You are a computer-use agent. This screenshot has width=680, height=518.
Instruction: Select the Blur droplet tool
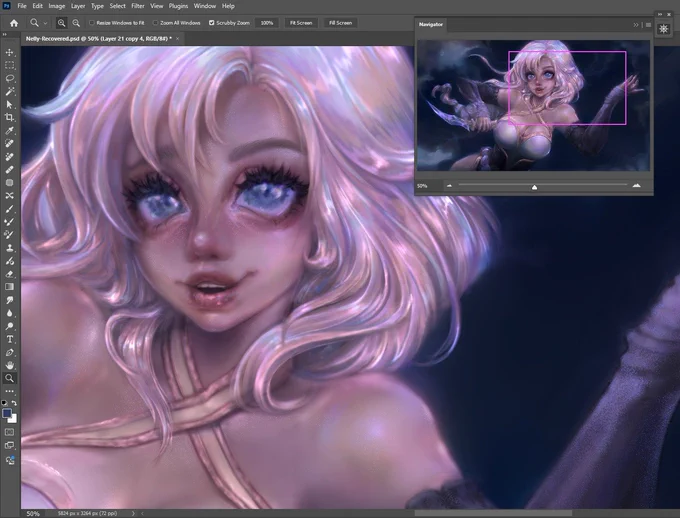point(10,313)
